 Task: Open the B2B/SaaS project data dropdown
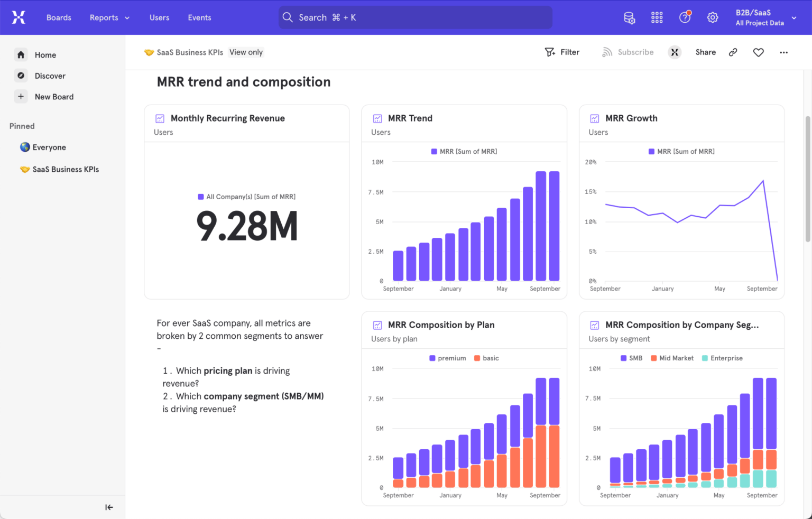click(x=764, y=17)
